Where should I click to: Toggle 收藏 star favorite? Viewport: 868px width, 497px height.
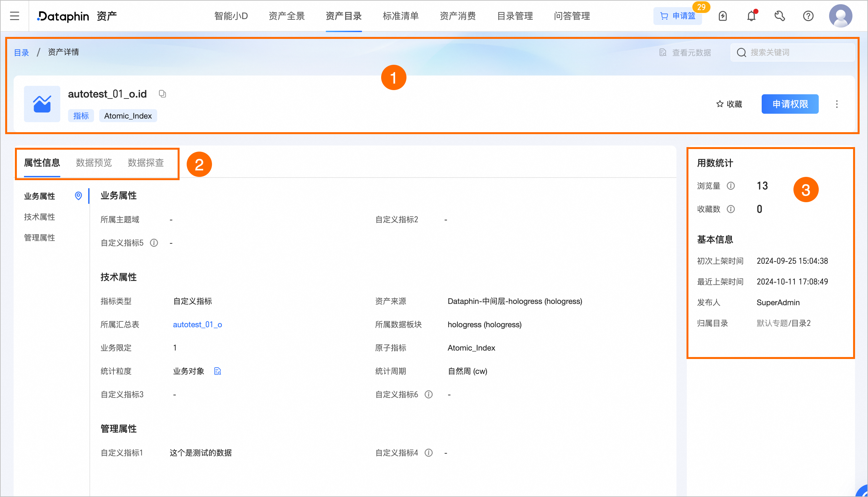[x=729, y=104]
